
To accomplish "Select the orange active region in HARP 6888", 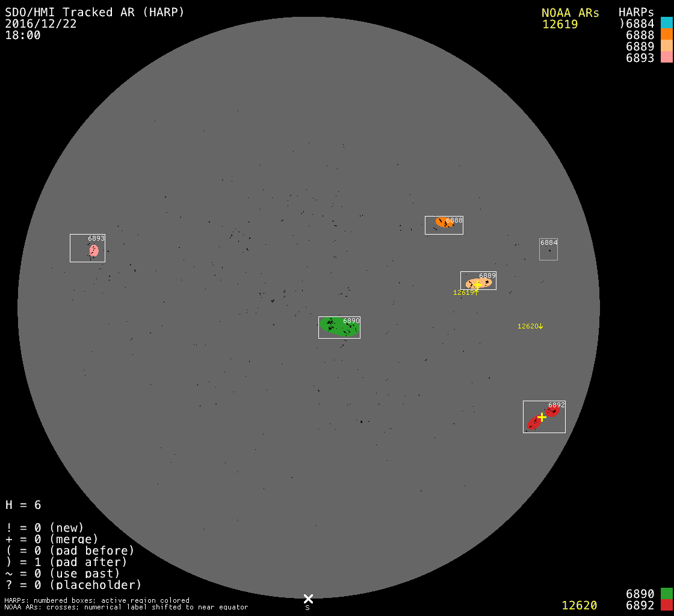I will [444, 223].
